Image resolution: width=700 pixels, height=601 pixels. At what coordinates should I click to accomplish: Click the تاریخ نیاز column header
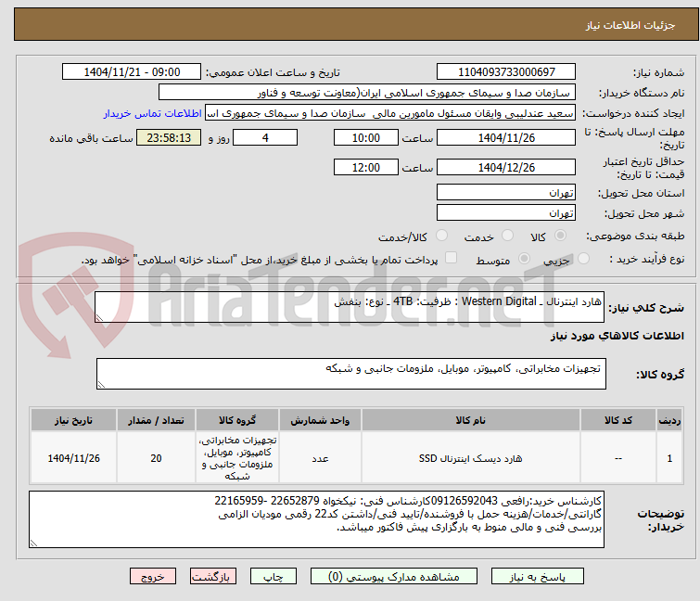(x=73, y=420)
